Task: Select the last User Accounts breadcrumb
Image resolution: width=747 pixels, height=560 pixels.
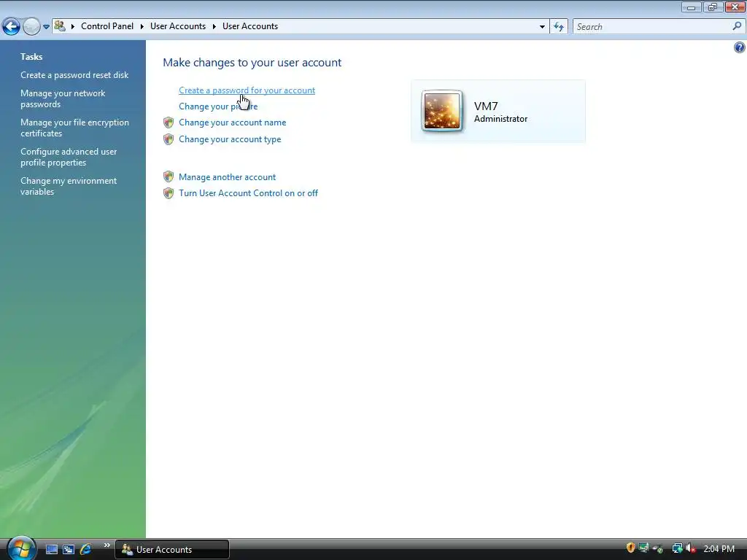Action: [250, 26]
